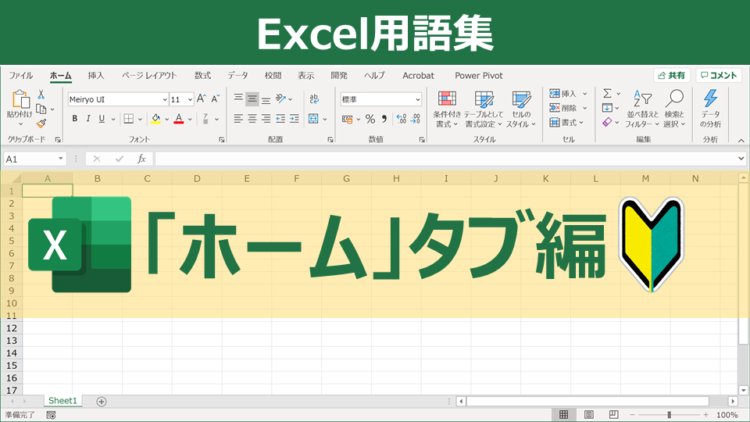Toggle Underline formatting
This screenshot has height=422, width=750.
(x=101, y=119)
